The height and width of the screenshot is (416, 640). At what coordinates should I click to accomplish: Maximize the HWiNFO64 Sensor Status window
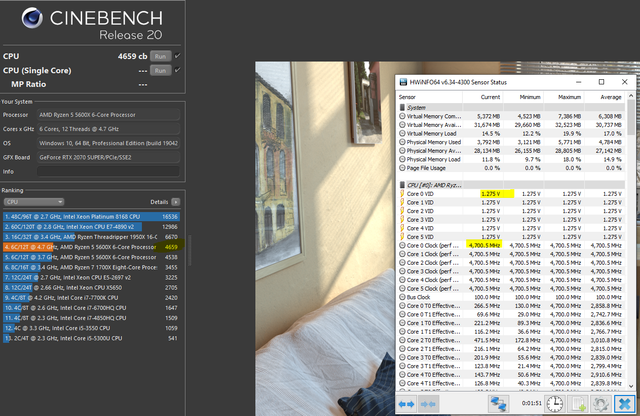pos(601,82)
